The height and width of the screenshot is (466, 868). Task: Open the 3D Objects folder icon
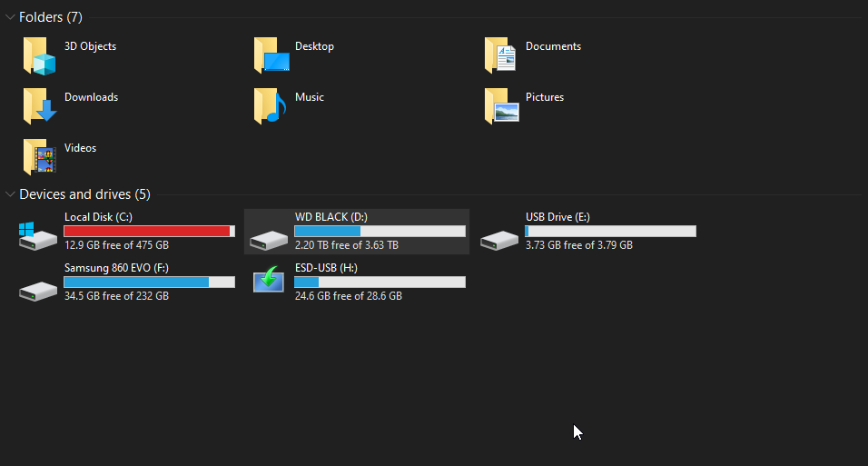39,56
